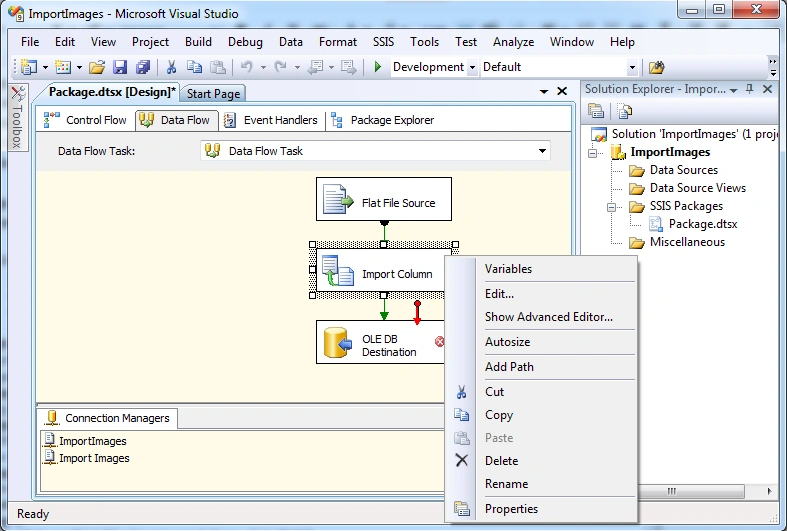Select the ImportImages connection manager
The image size is (787, 531).
point(85,441)
